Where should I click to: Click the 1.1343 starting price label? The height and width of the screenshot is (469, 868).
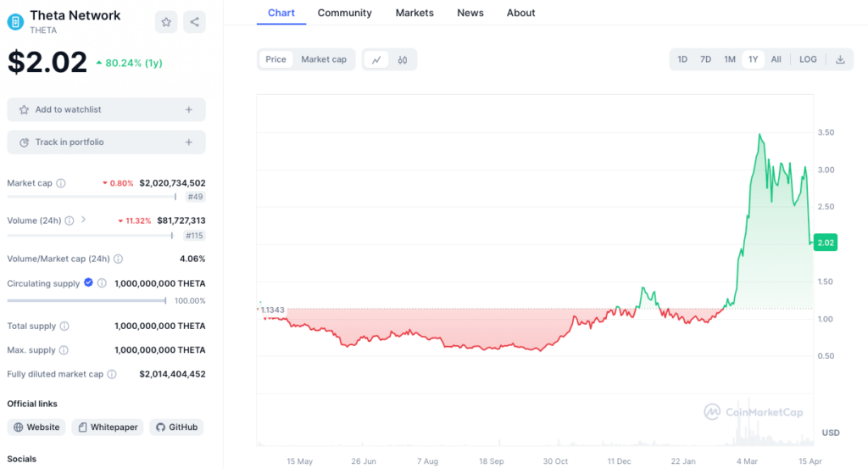point(272,310)
